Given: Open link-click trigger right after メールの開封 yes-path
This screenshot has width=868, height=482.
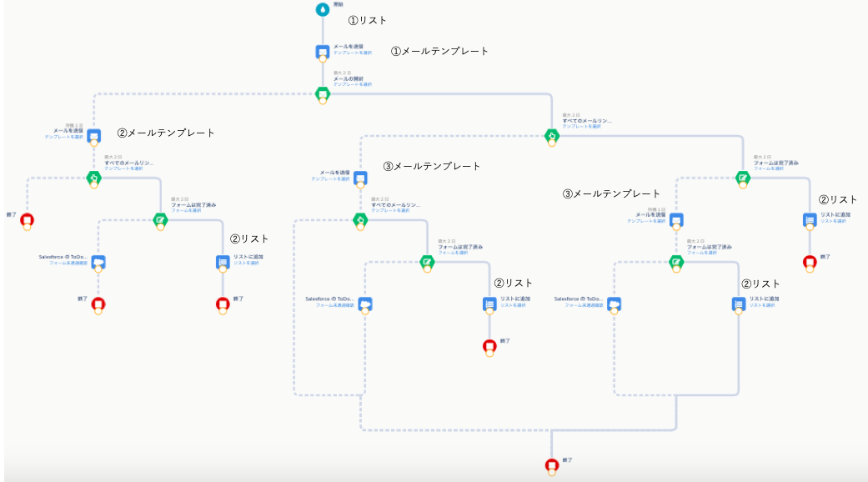Looking at the screenshot, I should click(x=552, y=136).
